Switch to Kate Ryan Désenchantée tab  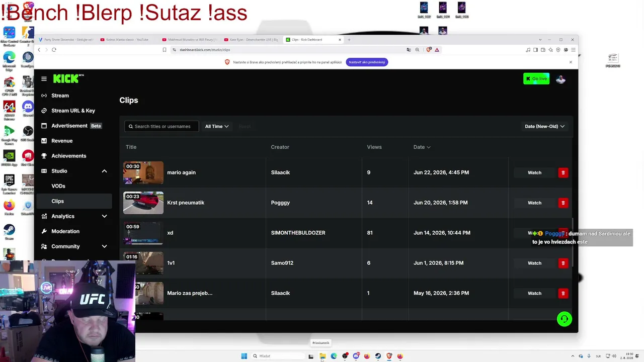click(x=251, y=40)
